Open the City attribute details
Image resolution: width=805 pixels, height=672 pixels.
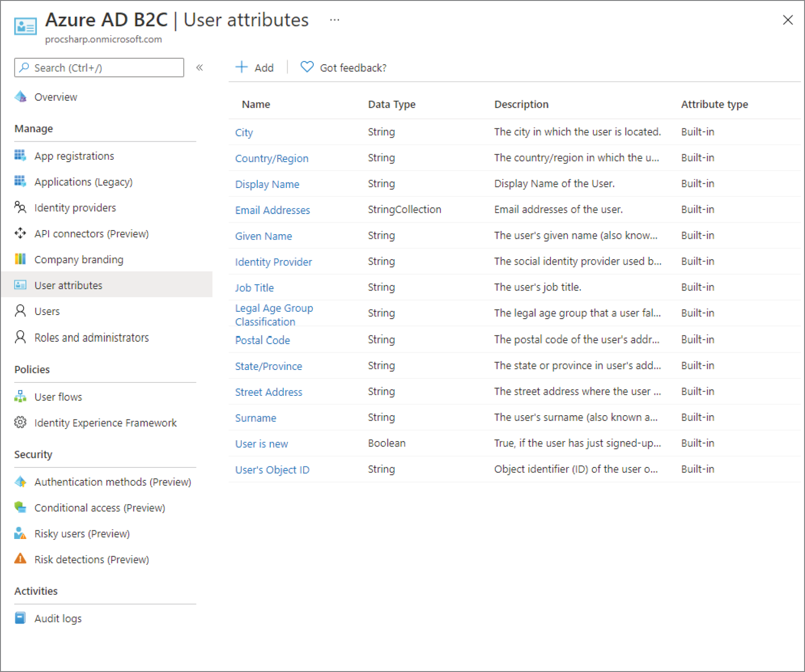pos(244,132)
